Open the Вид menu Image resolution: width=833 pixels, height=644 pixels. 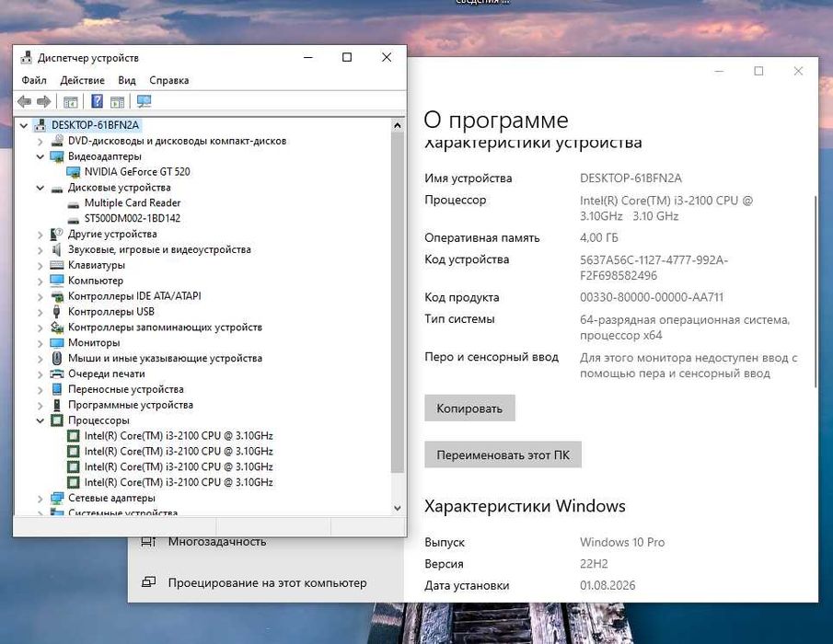[x=127, y=80]
